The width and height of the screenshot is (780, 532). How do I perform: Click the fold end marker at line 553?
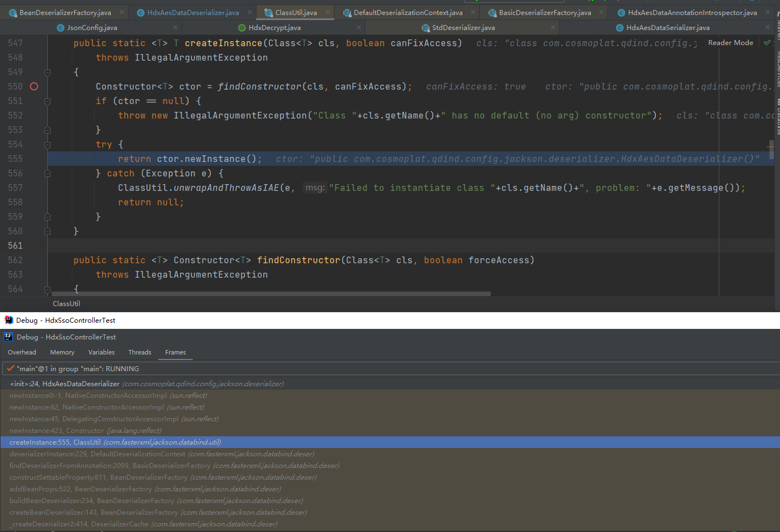pyautogui.click(x=47, y=130)
